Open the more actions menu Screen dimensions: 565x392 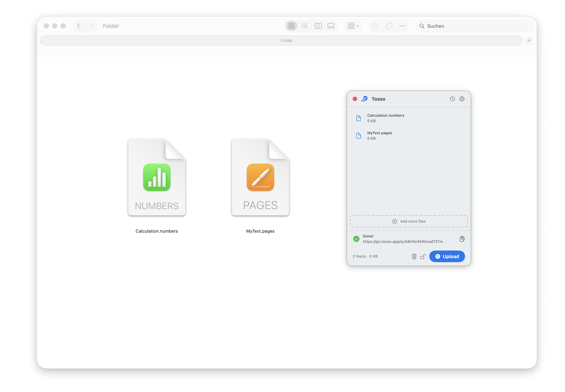[402, 26]
